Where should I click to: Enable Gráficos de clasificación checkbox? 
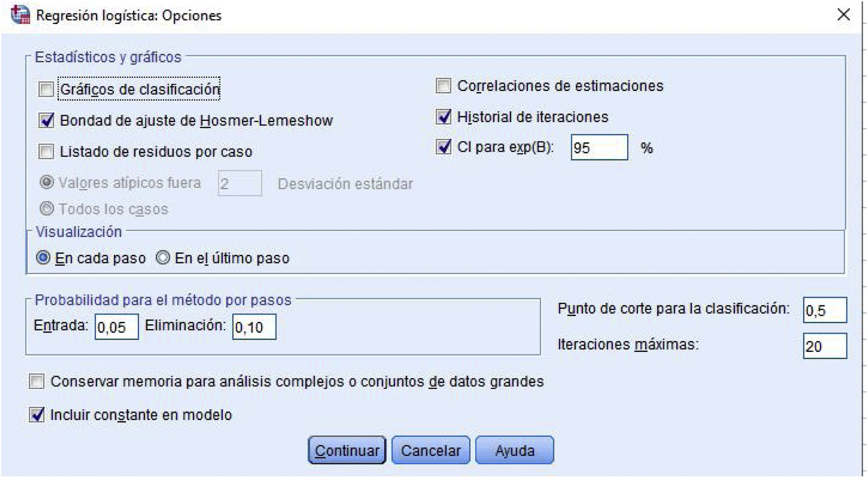tap(46, 89)
